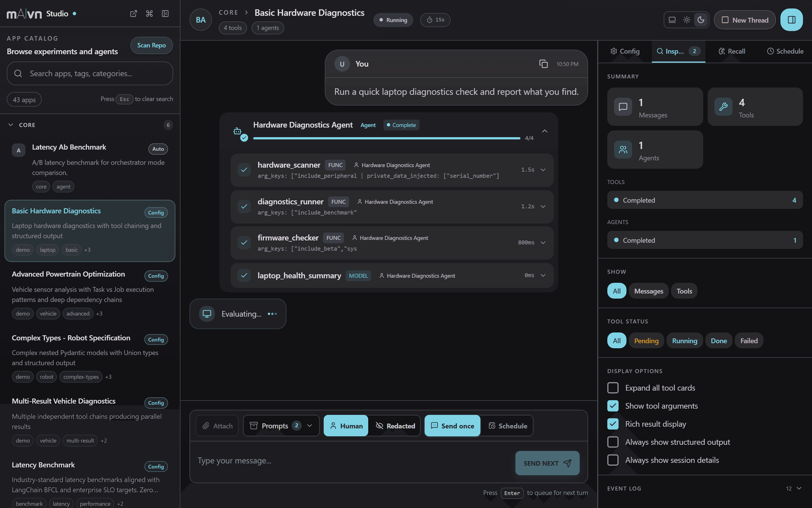
Task: Select Send once option
Action: [452, 426]
